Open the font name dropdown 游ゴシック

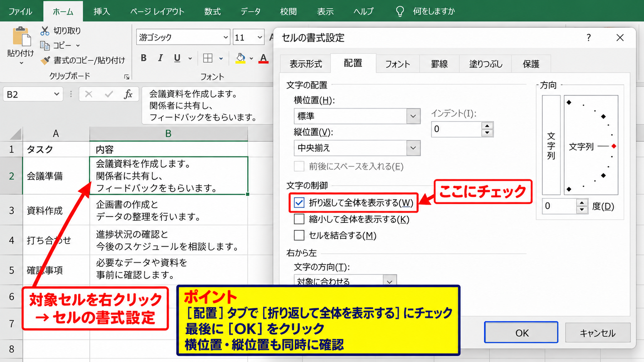(x=225, y=37)
